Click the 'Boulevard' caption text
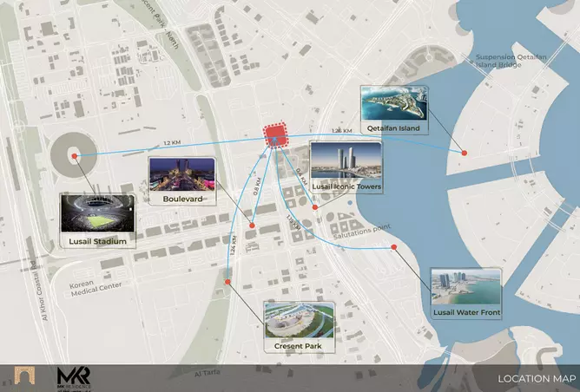Viewport: 580px width, 392px height. tap(182, 199)
